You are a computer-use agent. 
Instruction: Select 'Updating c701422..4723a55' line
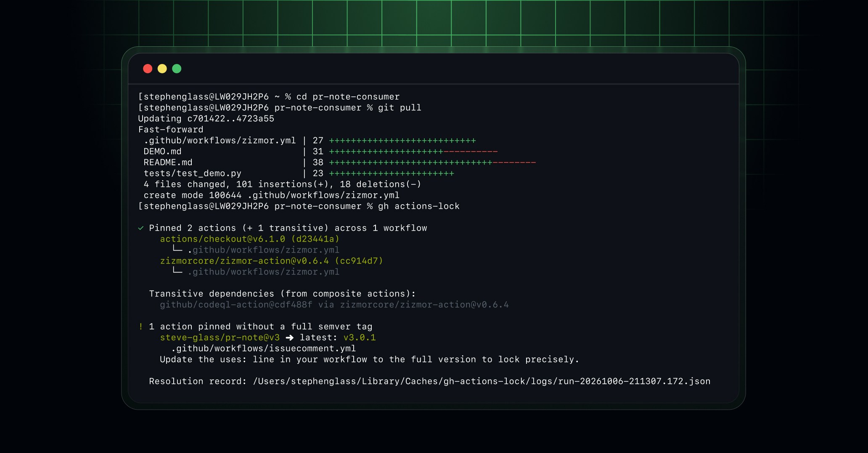point(206,119)
